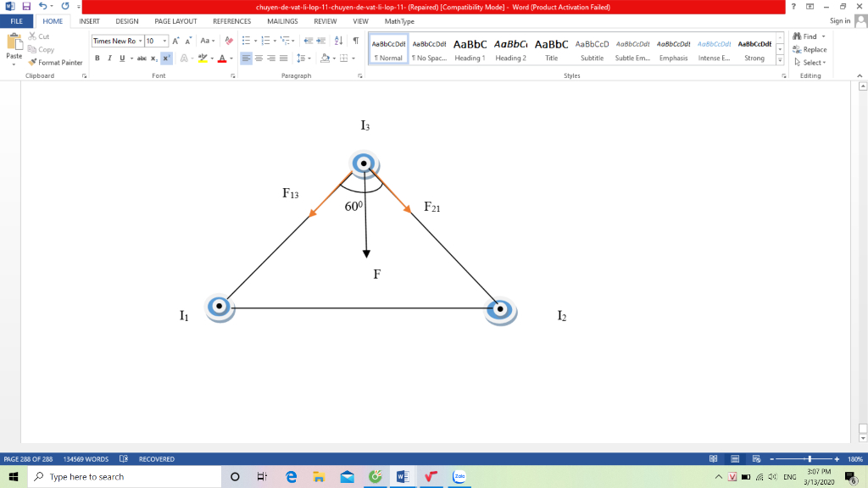Image resolution: width=868 pixels, height=488 pixels.
Task: Apply red font color
Action: click(222, 58)
